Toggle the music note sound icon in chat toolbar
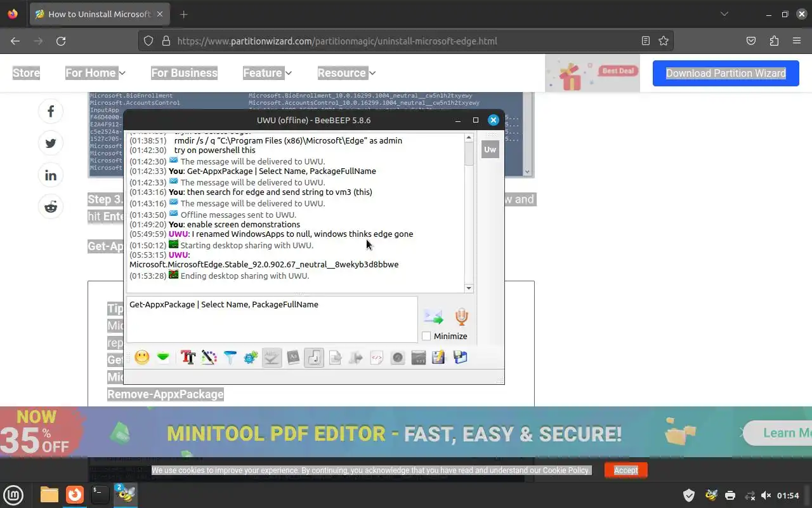 314,358
